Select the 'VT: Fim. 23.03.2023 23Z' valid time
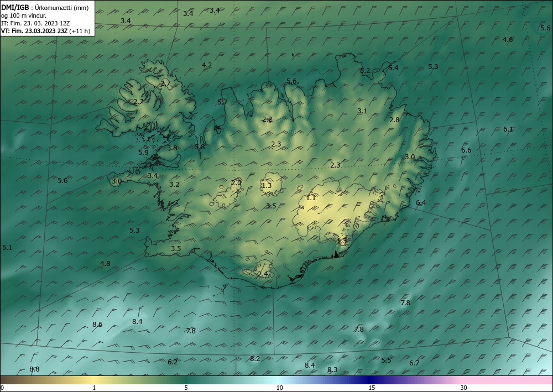 coord(34,31)
